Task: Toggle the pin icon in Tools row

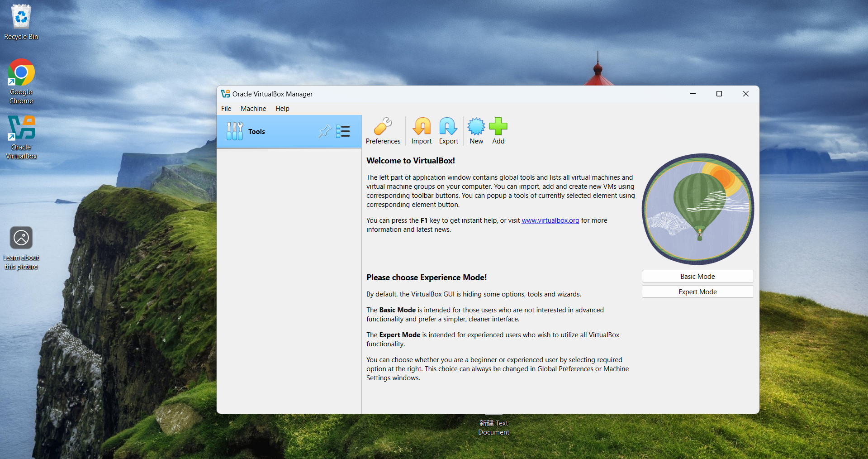Action: point(324,131)
